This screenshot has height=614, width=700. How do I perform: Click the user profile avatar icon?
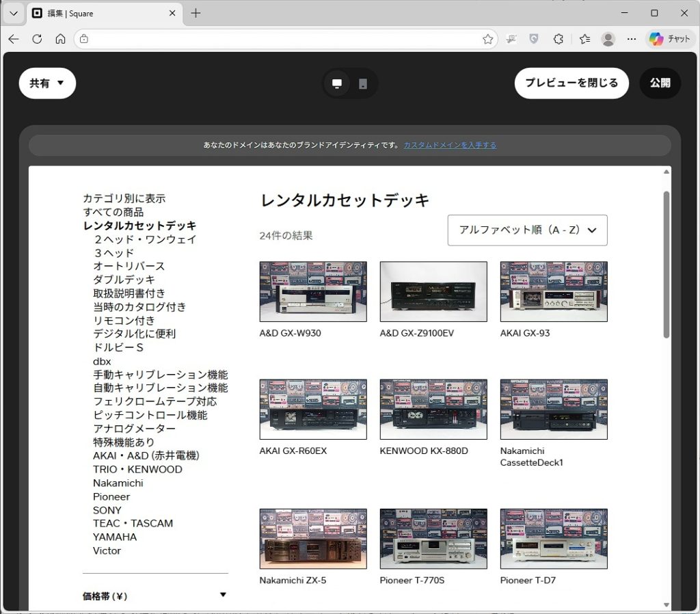608,39
